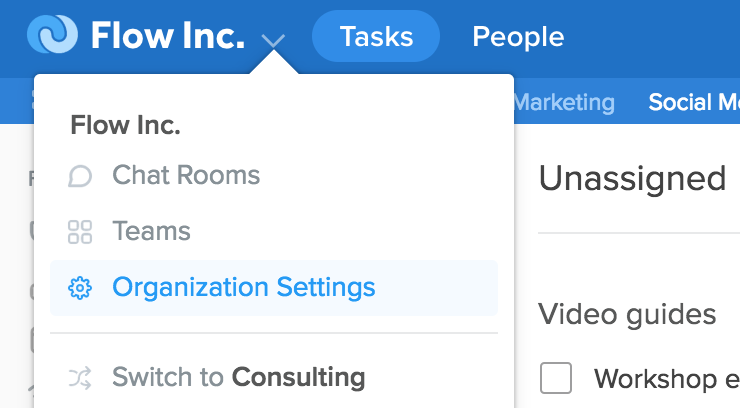Viewport: 740px width, 408px height.
Task: Go to the People tab
Action: [x=518, y=36]
